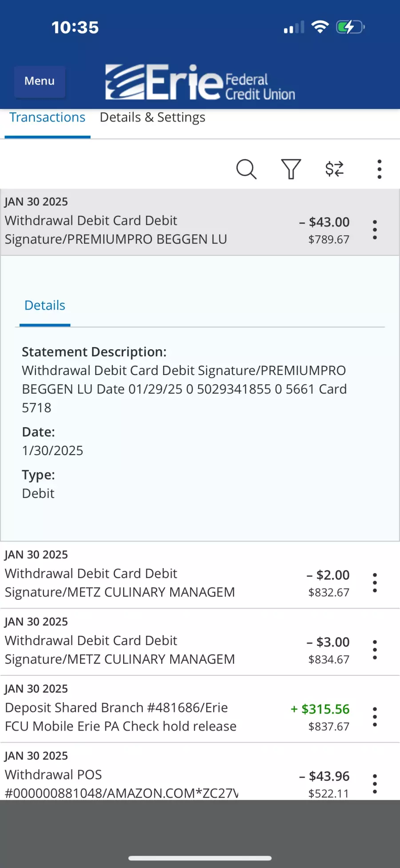400x868 pixels.
Task: Tap the battery status icon
Action: 350,27
